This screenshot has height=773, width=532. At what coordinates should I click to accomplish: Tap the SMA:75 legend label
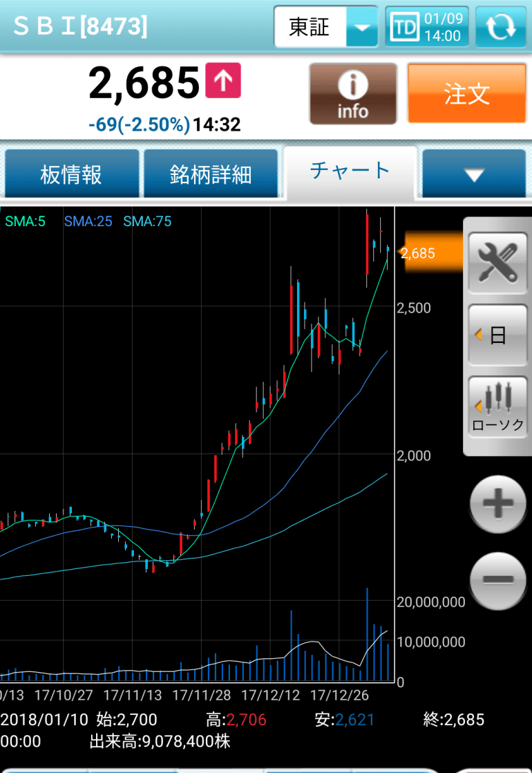pos(147,222)
